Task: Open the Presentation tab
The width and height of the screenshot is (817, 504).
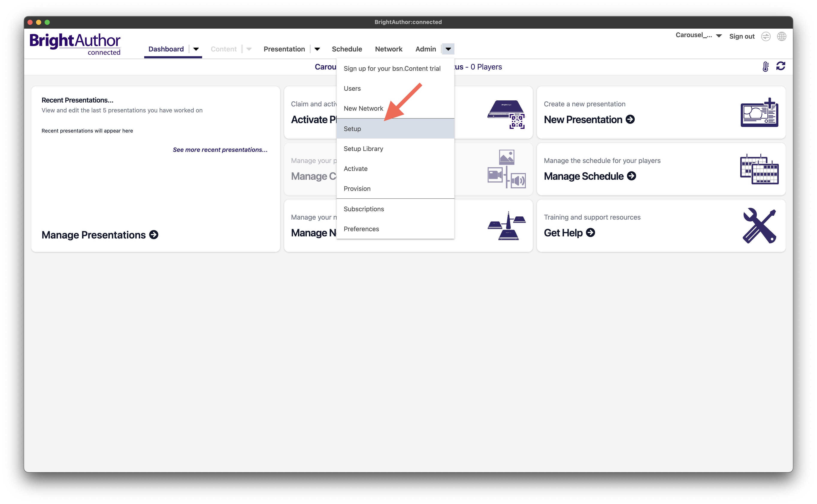Action: coord(284,49)
